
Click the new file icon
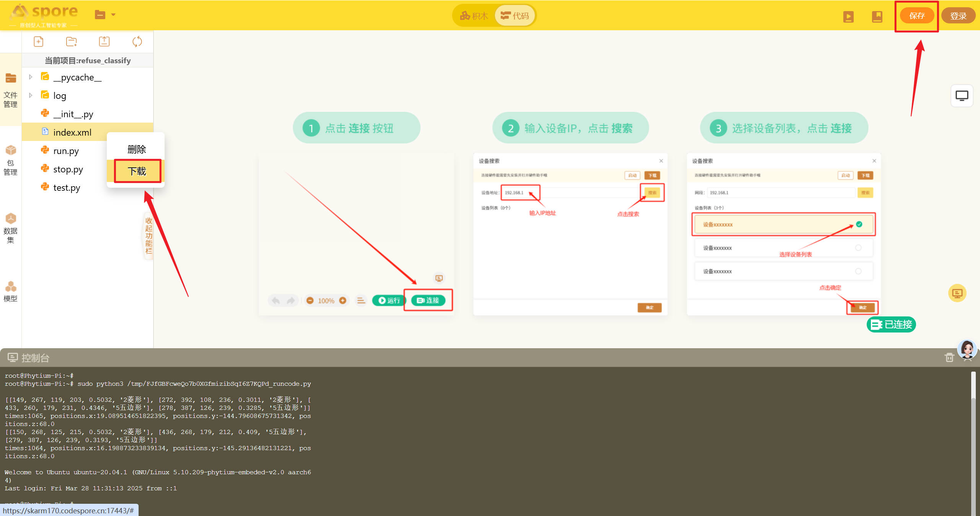pos(39,41)
